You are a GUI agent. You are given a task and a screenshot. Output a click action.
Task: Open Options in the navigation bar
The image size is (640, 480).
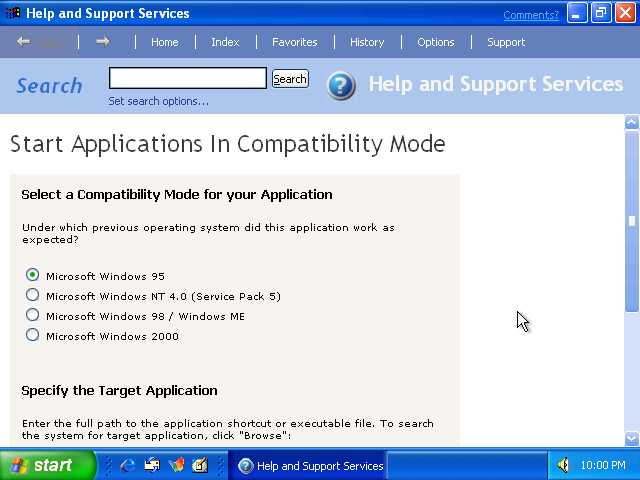[x=436, y=42]
